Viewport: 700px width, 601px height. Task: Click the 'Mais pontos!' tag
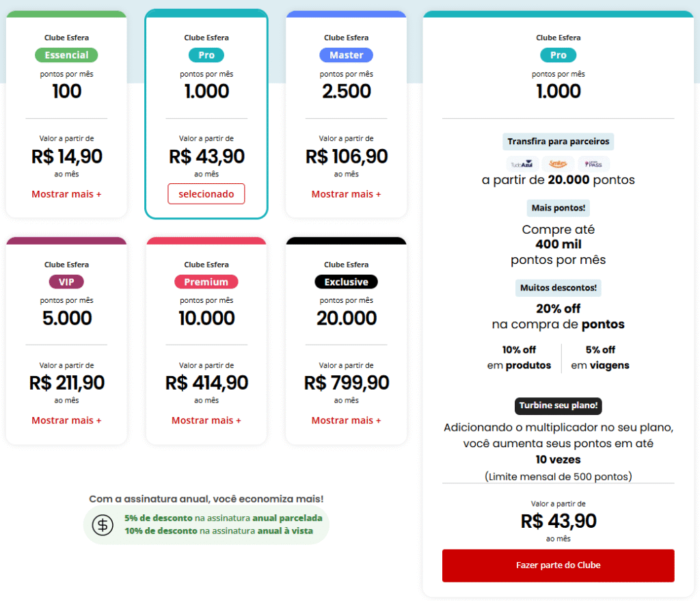point(558,208)
